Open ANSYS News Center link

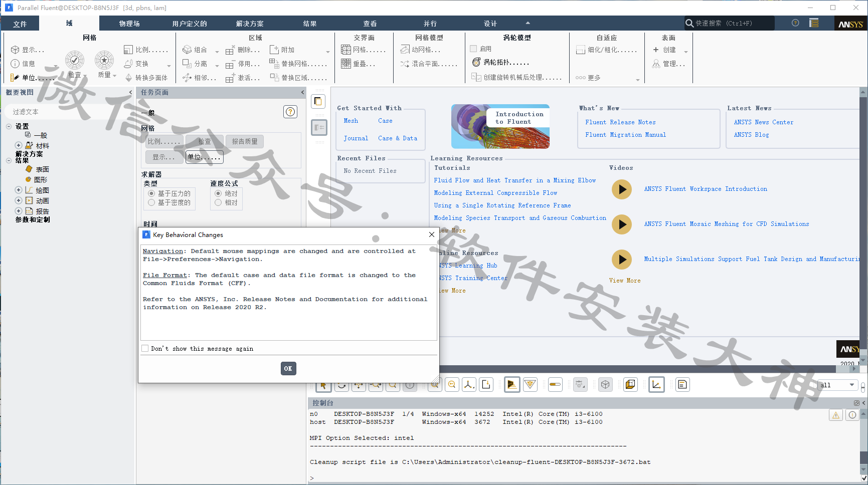tap(764, 122)
